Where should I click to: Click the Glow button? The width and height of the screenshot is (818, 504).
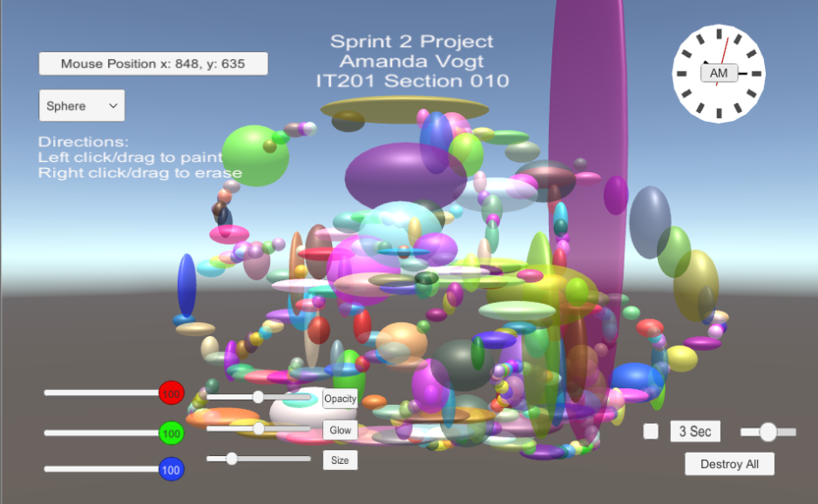pyautogui.click(x=340, y=430)
